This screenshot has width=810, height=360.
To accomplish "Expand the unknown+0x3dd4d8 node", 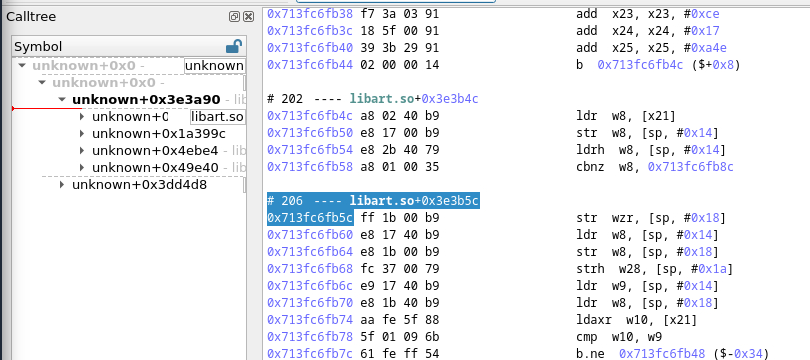I will [x=62, y=184].
